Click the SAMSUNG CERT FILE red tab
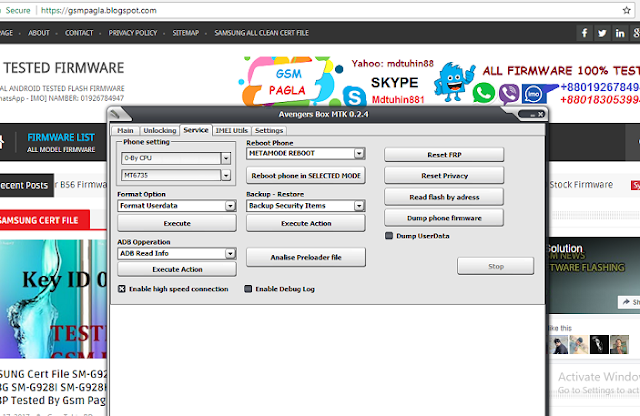Image resolution: width=640 pixels, height=416 pixels. coord(43,220)
